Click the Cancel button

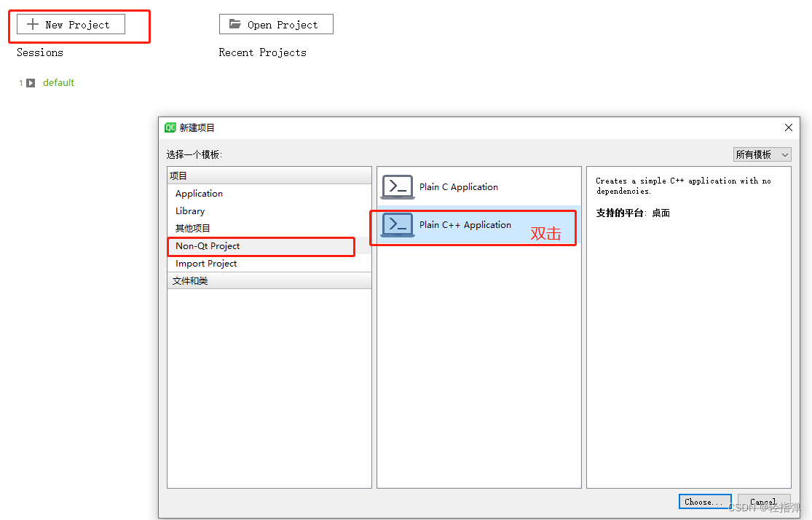[764, 502]
